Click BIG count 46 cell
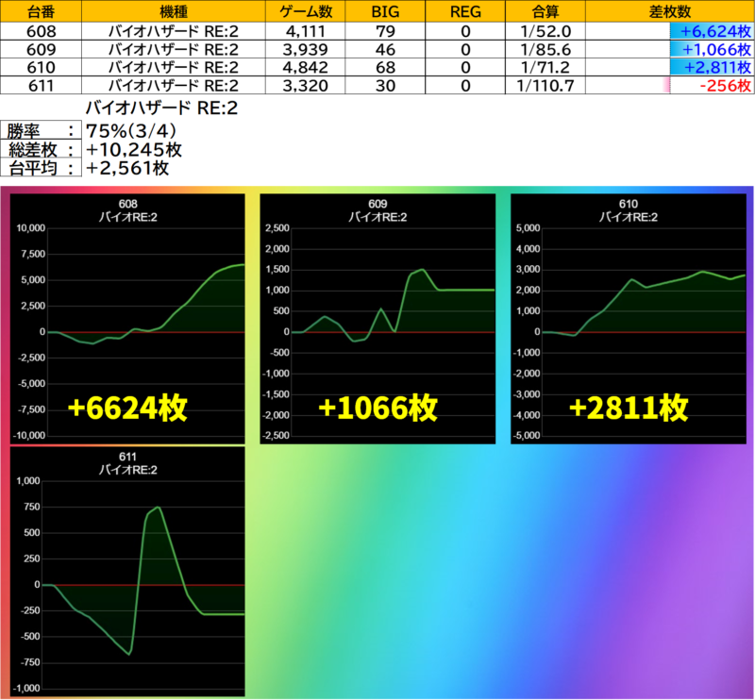This screenshot has width=755, height=700. (x=385, y=50)
